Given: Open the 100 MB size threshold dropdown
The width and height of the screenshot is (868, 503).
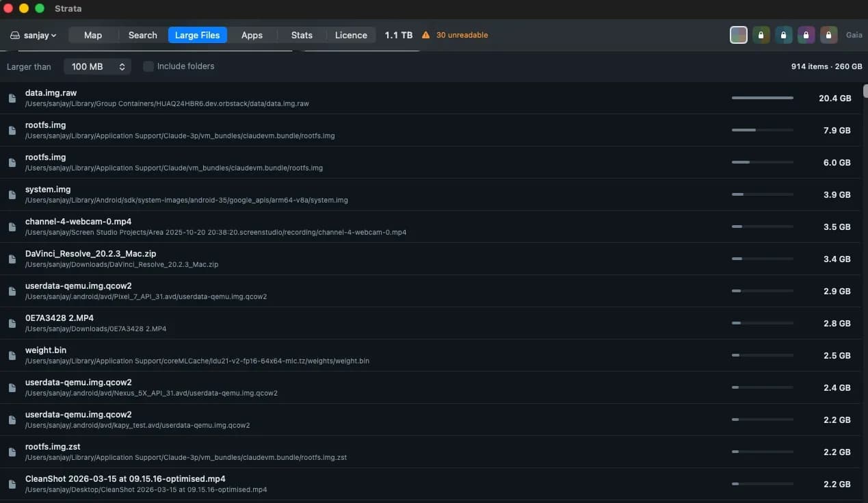Looking at the screenshot, I should pos(98,66).
